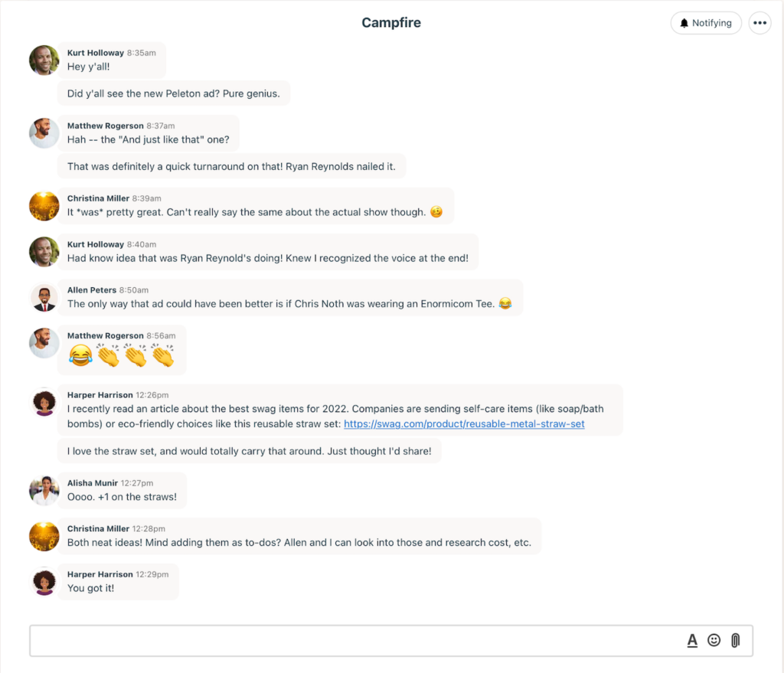Viewport: 784px width, 673px height.
Task: Click Harper Harrison's avatar at 12:29pm
Action: tap(44, 582)
